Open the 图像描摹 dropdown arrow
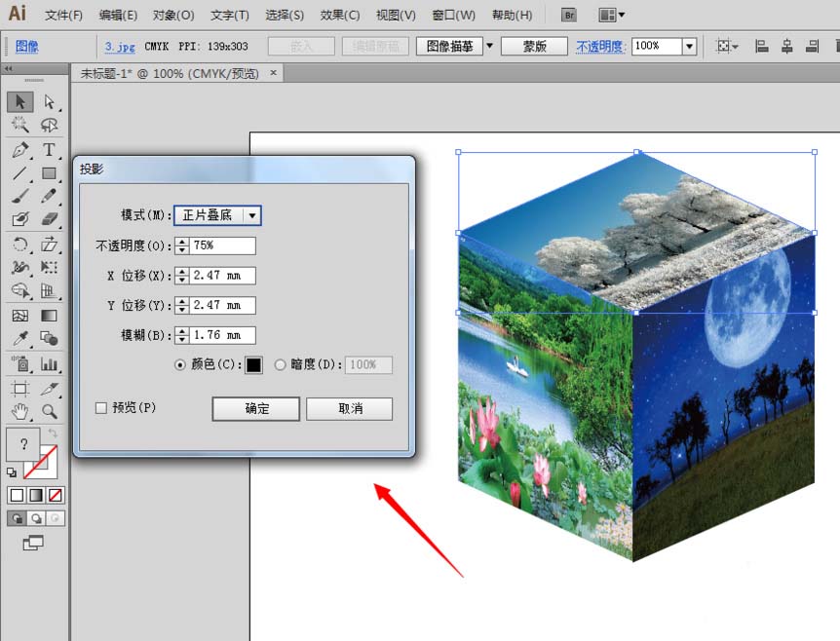Image resolution: width=840 pixels, height=641 pixels. (x=489, y=46)
